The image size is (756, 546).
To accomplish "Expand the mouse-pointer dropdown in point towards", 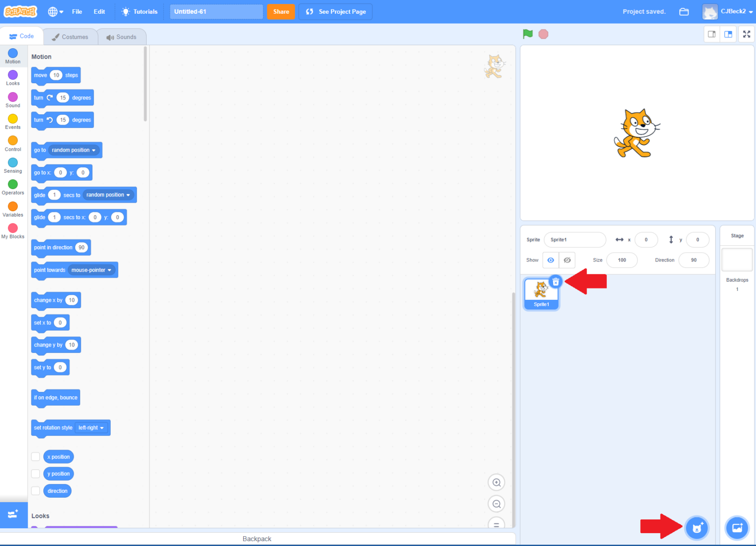I will pos(92,270).
